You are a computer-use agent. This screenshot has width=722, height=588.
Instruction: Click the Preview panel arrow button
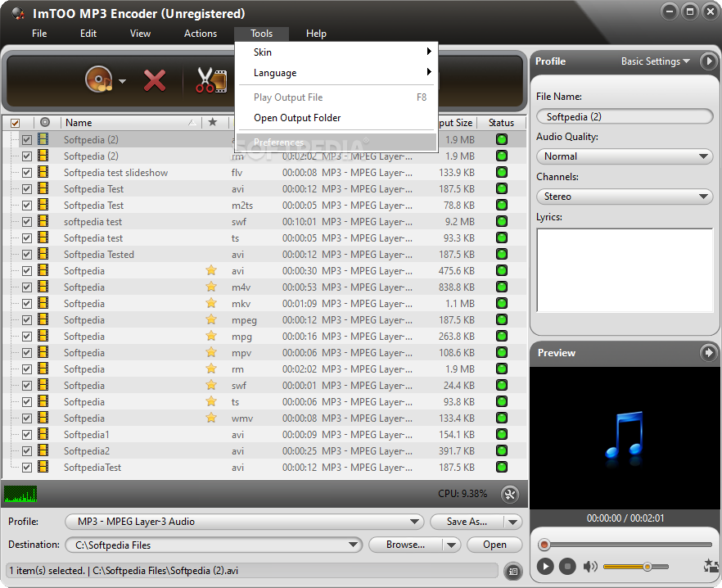click(x=708, y=353)
